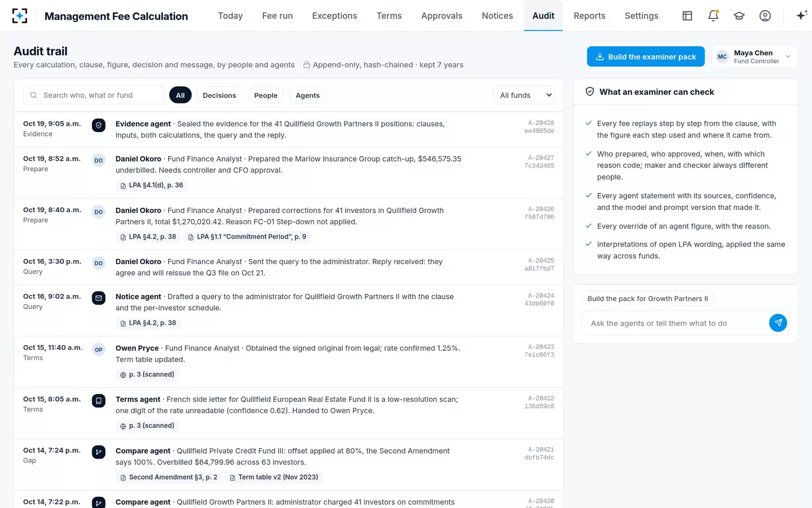The width and height of the screenshot is (812, 508).
Task: Go to the Exceptions tab
Action: (334, 16)
